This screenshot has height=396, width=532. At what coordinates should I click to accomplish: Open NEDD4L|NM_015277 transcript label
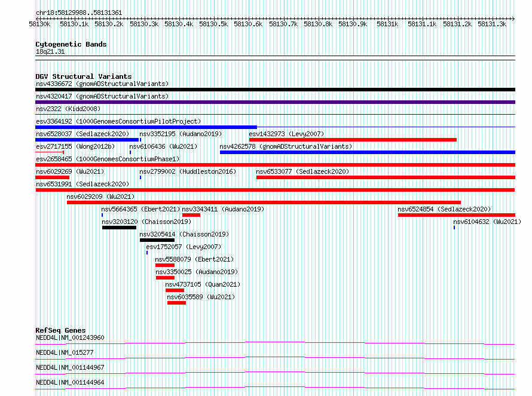tap(65, 352)
